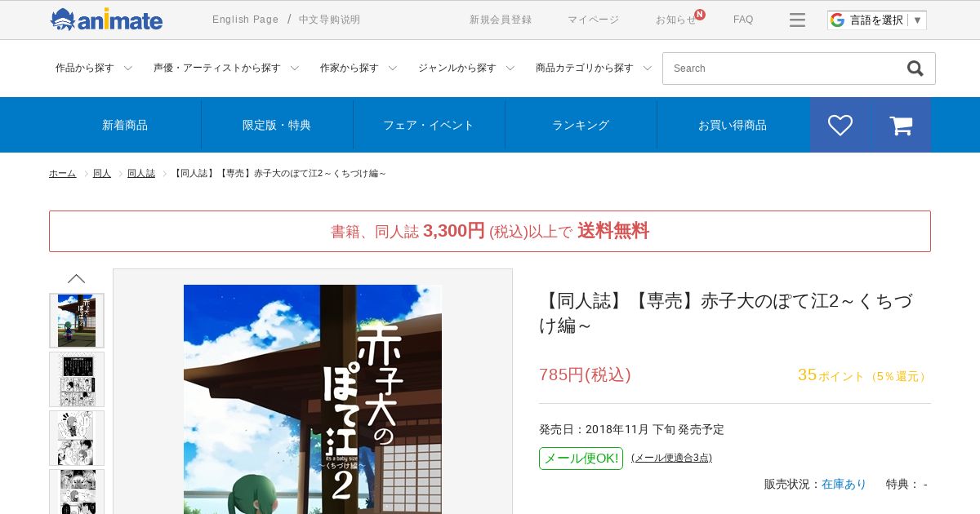Open the ランキング tab

581,125
